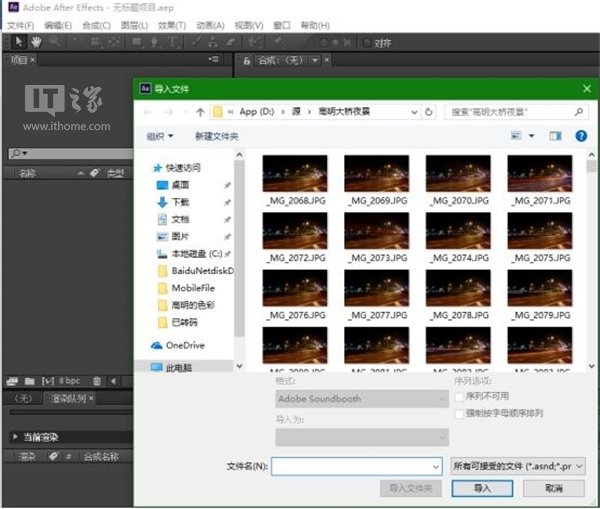Click 新建文件夹 in dialog toolbar

(217, 136)
